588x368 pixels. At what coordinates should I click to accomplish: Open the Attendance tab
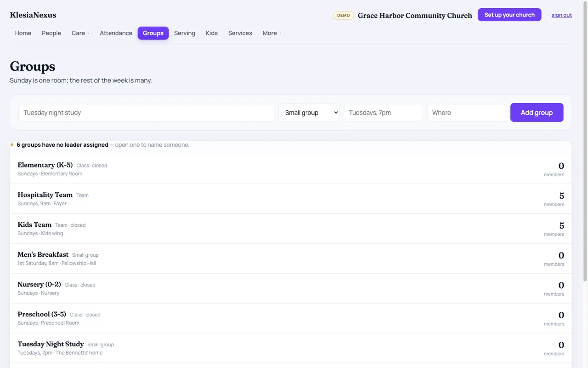coord(116,33)
